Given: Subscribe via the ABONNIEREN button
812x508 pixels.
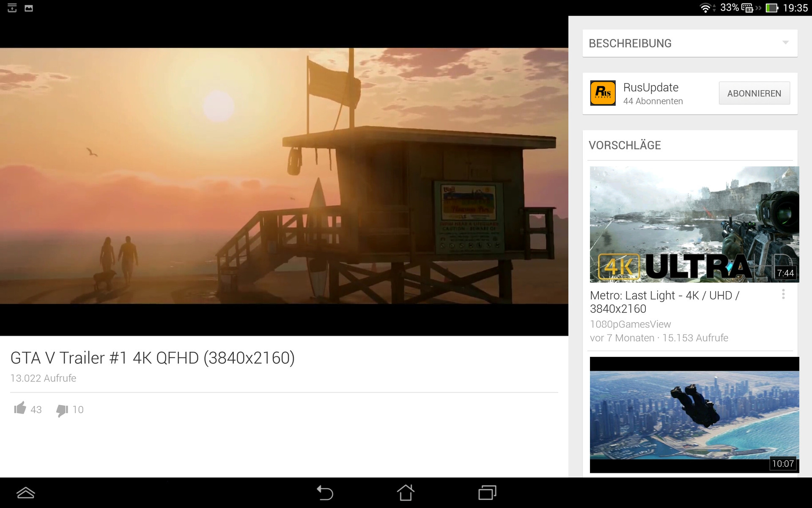Looking at the screenshot, I should [x=754, y=93].
